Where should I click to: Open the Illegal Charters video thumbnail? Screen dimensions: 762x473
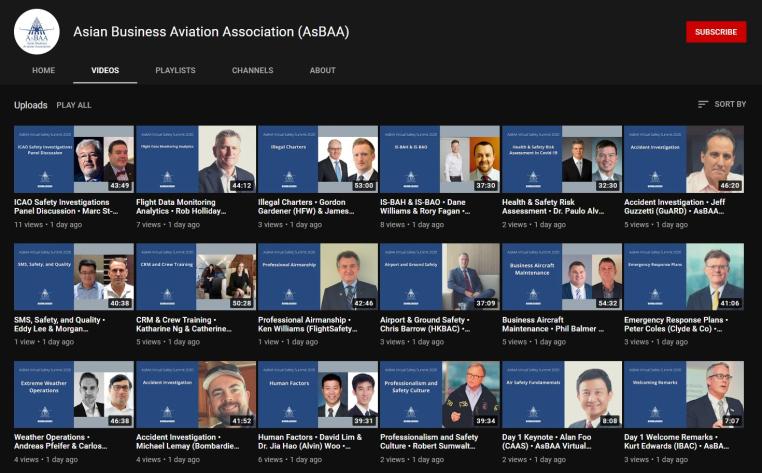317,159
